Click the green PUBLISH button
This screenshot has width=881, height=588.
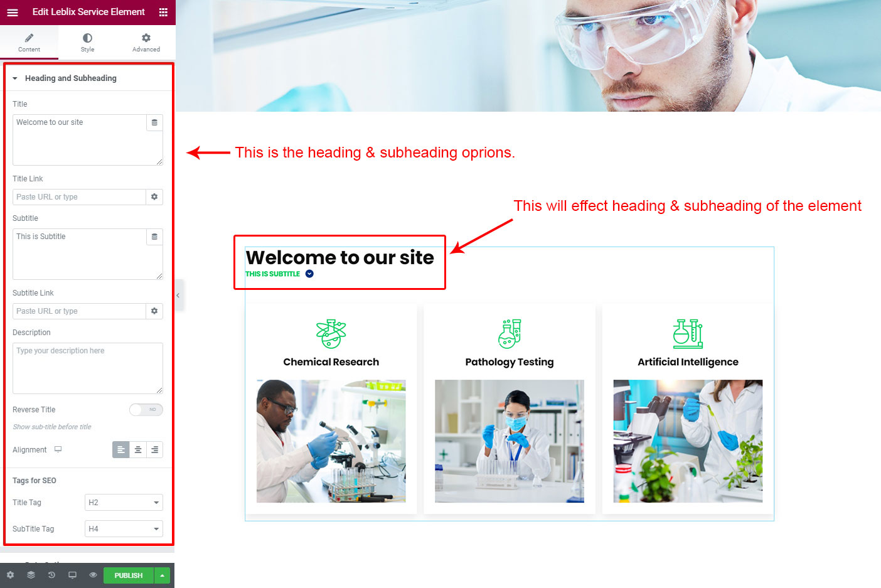129,575
